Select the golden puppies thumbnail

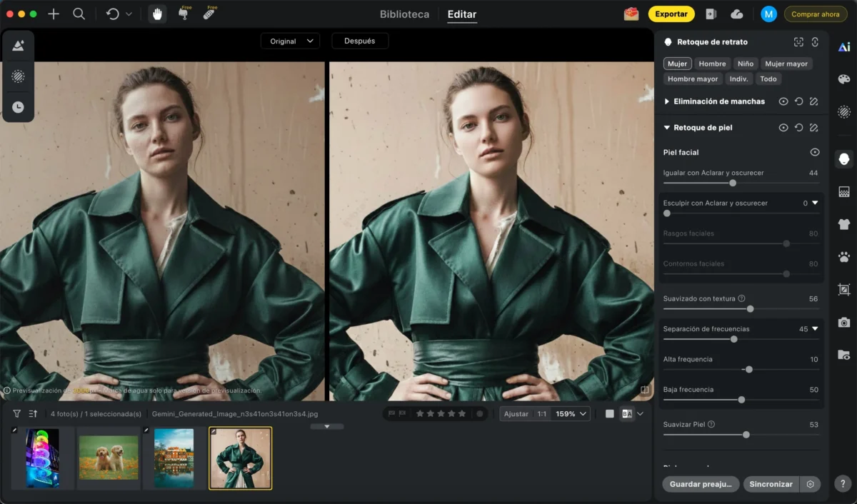click(109, 458)
